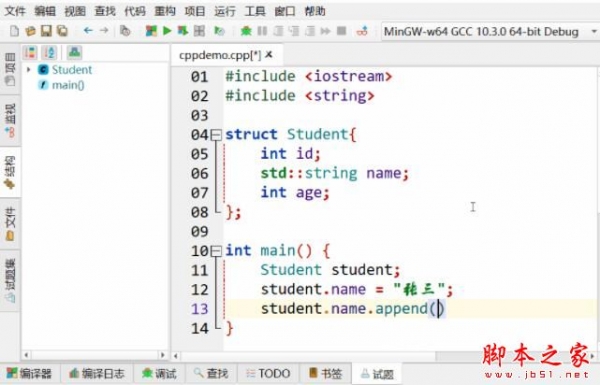
Task: Click the reformat code icon
Action: click(125, 31)
